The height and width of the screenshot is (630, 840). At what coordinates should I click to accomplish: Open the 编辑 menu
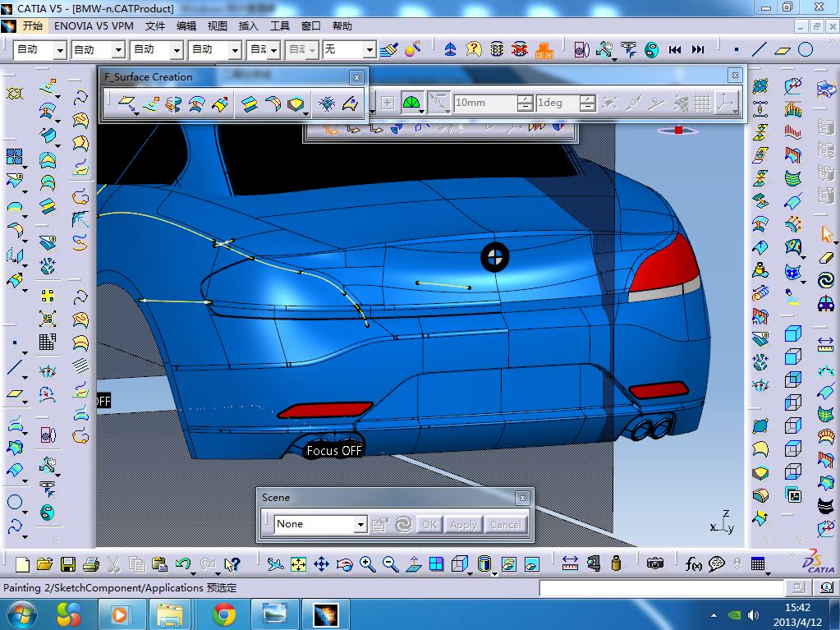(186, 25)
